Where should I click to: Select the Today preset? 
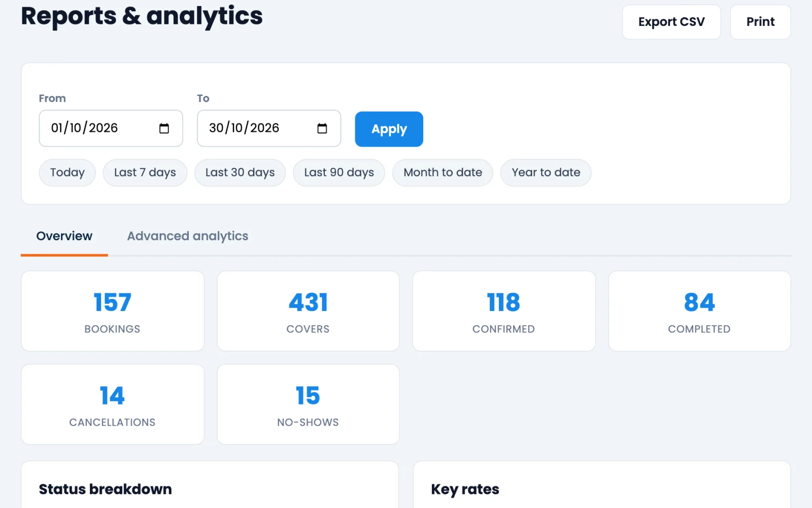[67, 173]
